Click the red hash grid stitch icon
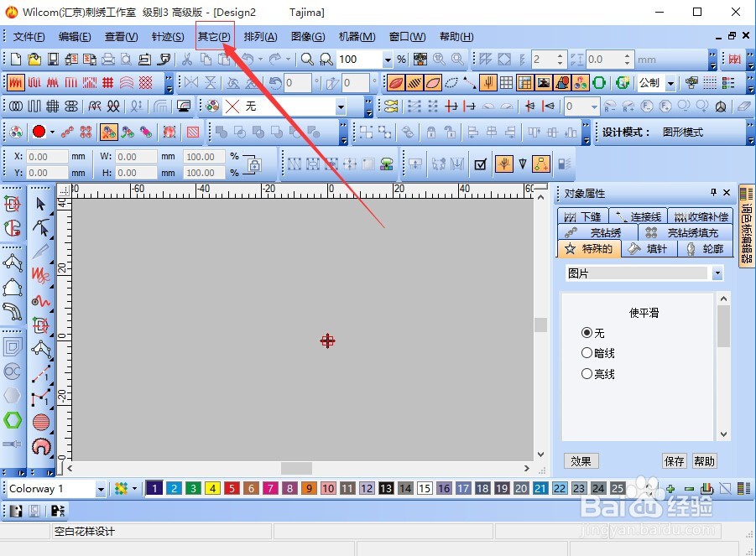756x556 pixels. [x=108, y=83]
